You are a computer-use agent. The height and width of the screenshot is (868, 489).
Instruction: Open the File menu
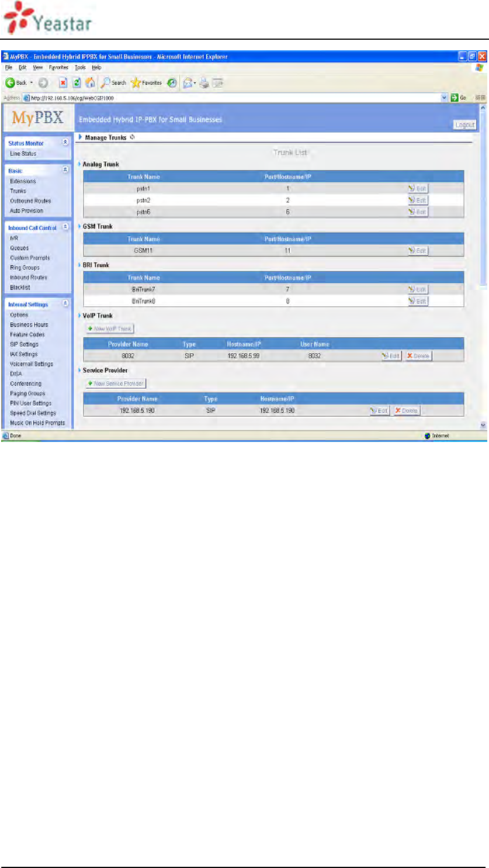(8, 68)
